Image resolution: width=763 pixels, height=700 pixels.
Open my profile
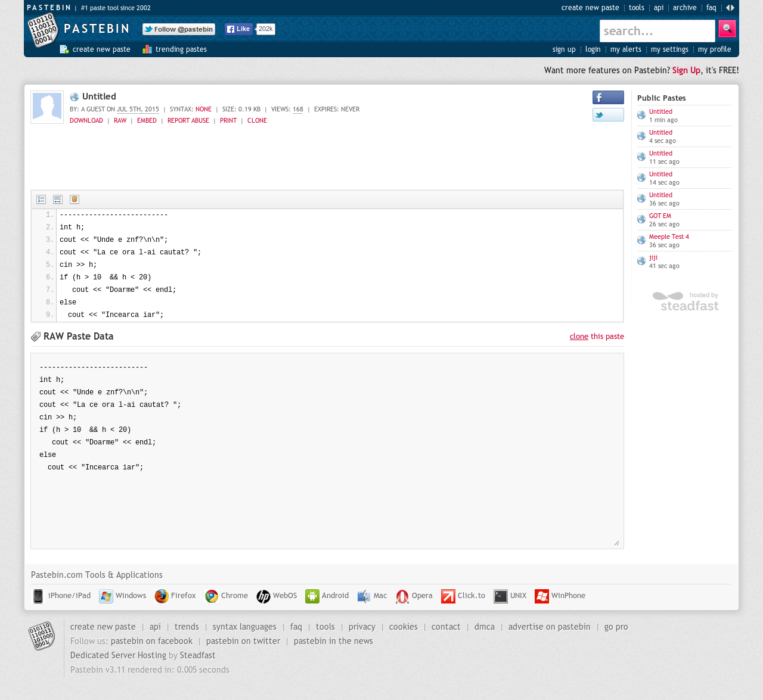point(715,49)
